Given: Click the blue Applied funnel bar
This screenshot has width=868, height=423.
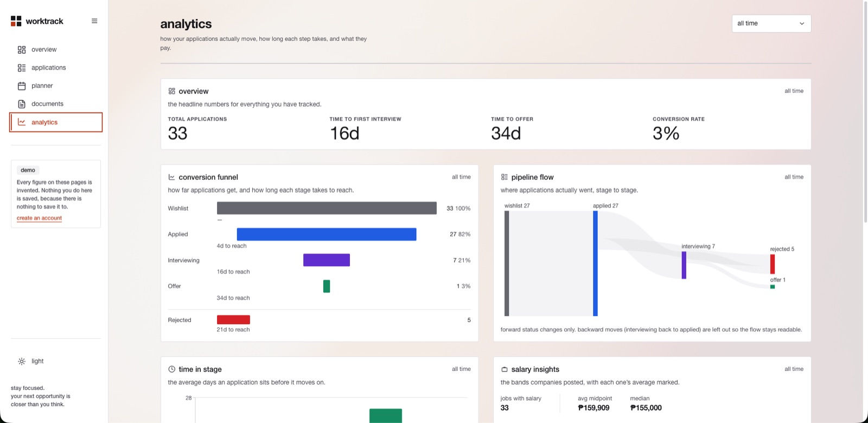Looking at the screenshot, I should (327, 234).
